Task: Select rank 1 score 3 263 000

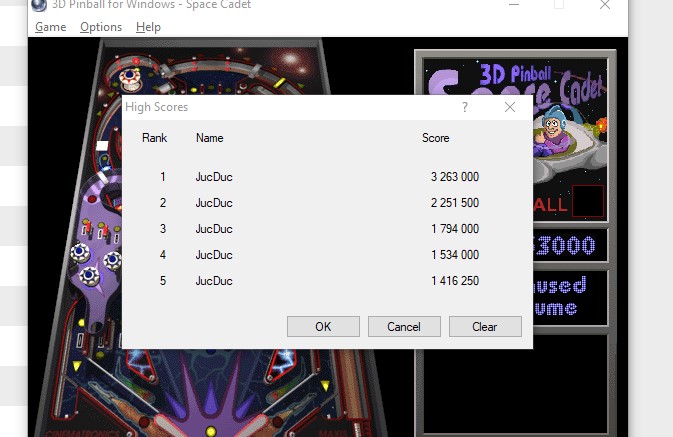Action: (455, 177)
